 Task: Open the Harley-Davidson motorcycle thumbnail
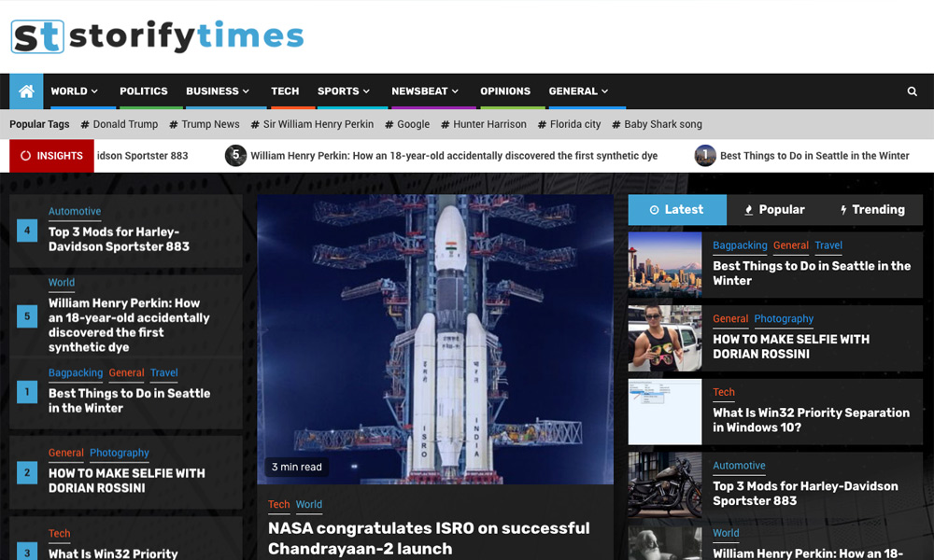pyautogui.click(x=665, y=485)
